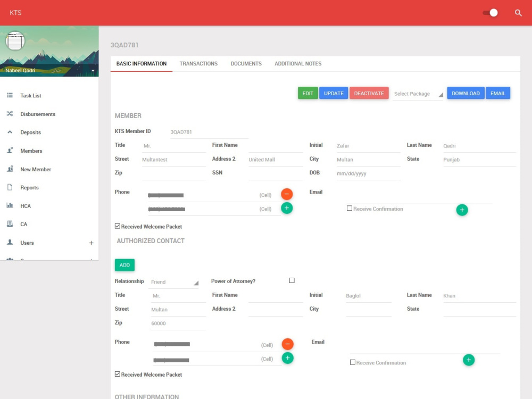
Task: Click the KTS title in header
Action: (x=15, y=13)
